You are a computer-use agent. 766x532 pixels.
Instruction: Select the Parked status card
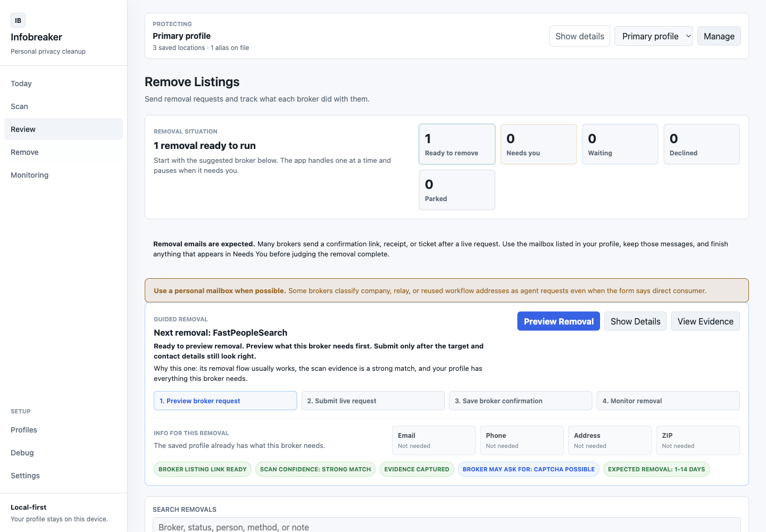pos(457,190)
